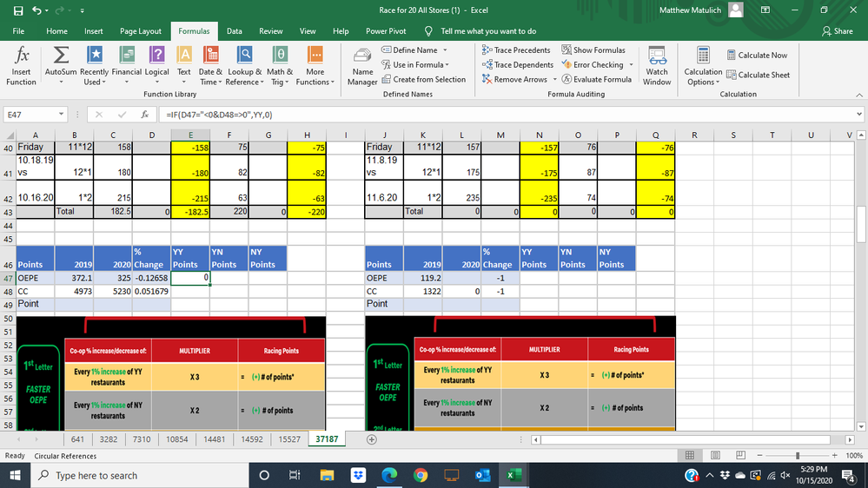This screenshot has height=488, width=868.
Task: Click zoom out minus button
Action: pos(759,455)
